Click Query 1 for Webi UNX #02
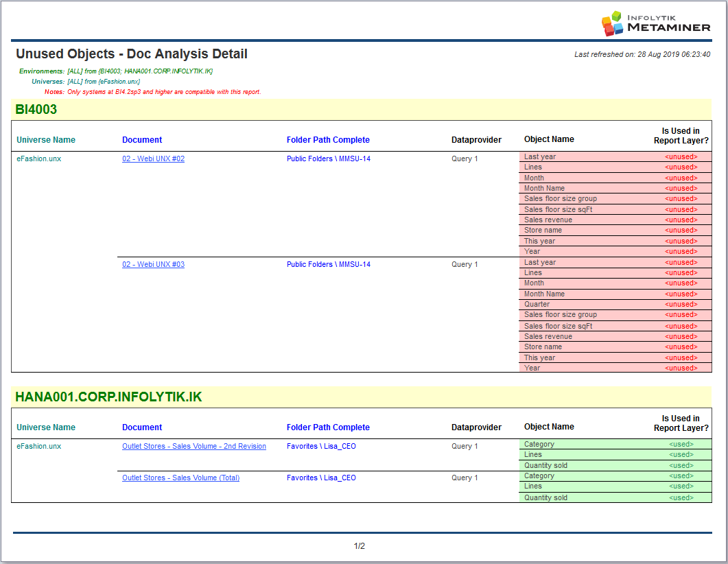The image size is (728, 564). click(x=465, y=158)
